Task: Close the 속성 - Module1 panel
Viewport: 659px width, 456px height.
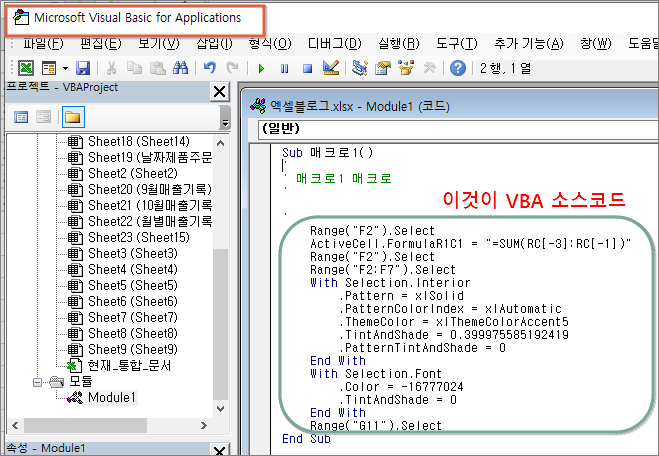Action: [219, 450]
